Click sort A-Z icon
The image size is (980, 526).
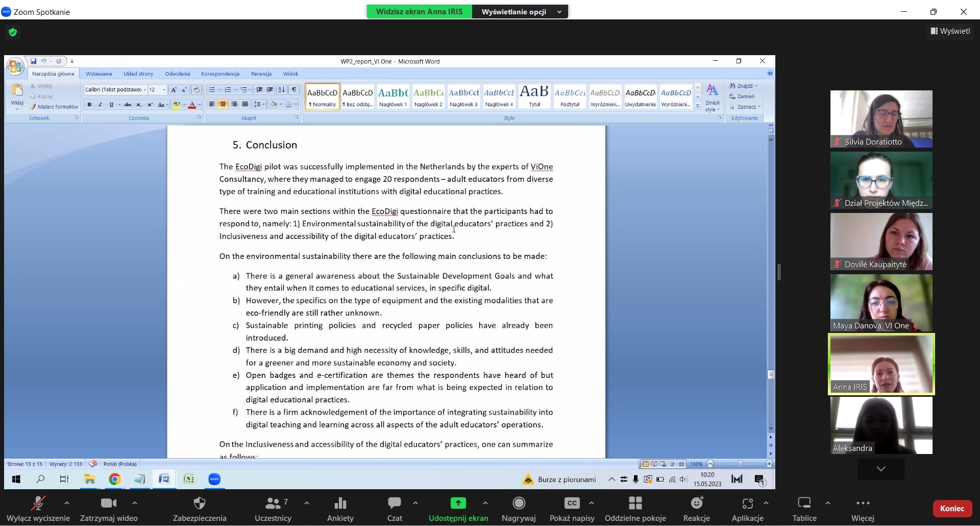(x=281, y=90)
